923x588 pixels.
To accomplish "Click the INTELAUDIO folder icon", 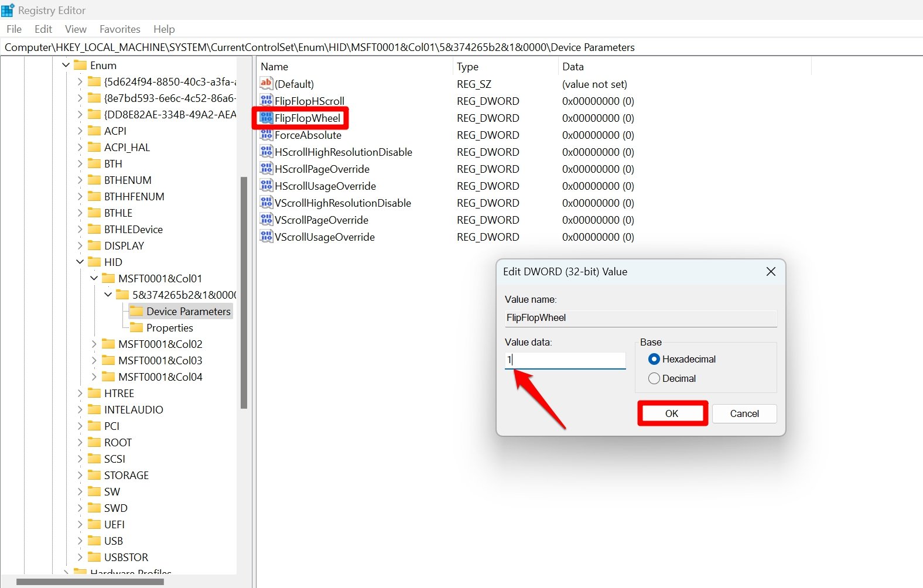I will [x=94, y=409].
